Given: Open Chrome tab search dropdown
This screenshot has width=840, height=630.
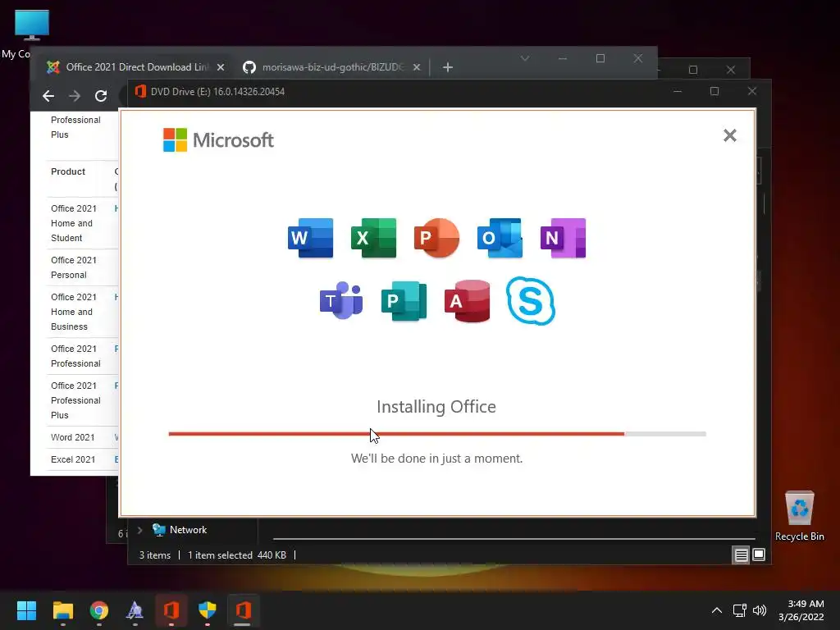Looking at the screenshot, I should pyautogui.click(x=525, y=58).
